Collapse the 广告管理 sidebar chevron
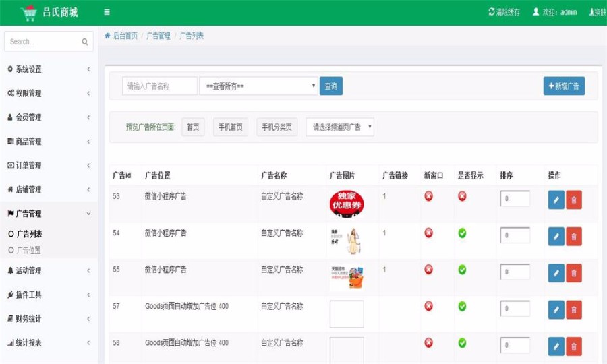The height and width of the screenshot is (364, 607). click(x=88, y=214)
